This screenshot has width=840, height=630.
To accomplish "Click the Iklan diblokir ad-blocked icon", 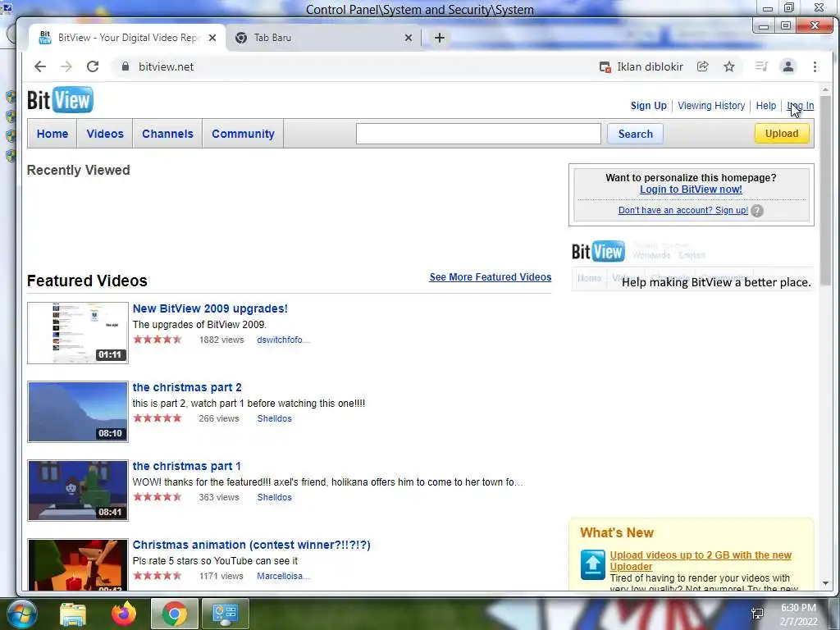I will click(x=605, y=67).
